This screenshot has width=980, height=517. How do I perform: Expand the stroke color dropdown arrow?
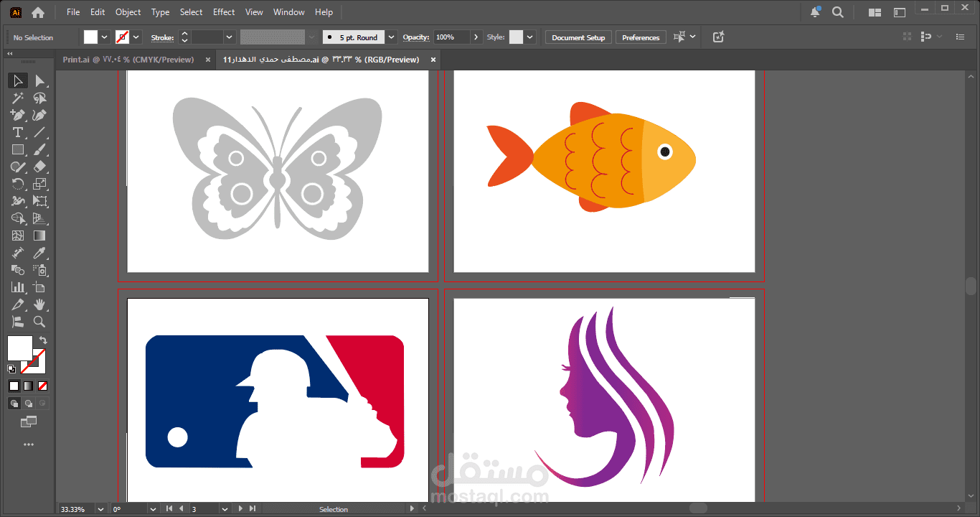coord(136,37)
